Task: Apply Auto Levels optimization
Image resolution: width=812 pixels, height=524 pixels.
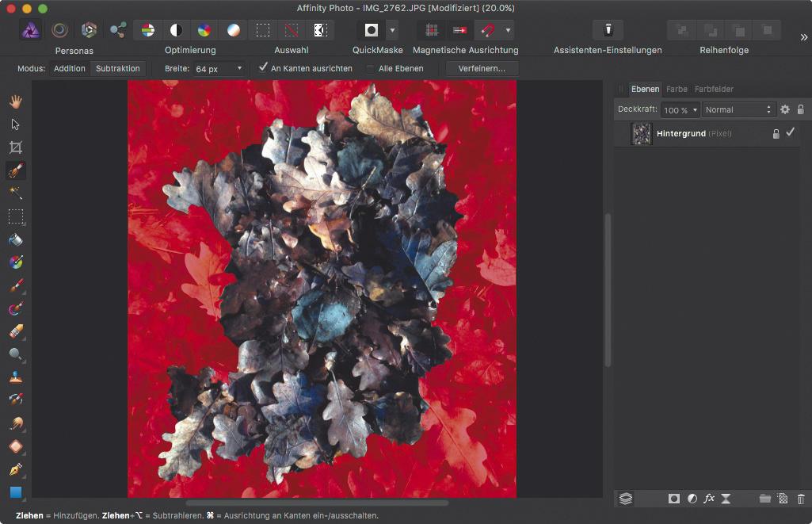Action: 148,30
